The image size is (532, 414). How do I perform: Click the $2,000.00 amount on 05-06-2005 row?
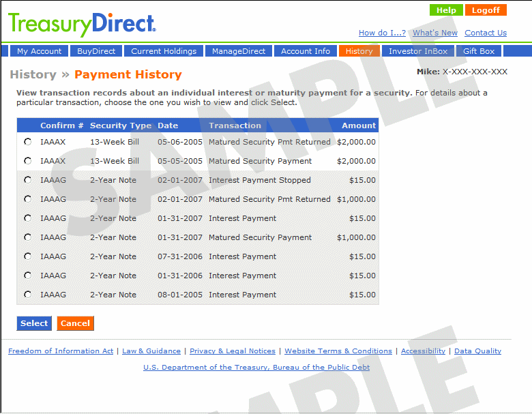pyautogui.click(x=356, y=142)
